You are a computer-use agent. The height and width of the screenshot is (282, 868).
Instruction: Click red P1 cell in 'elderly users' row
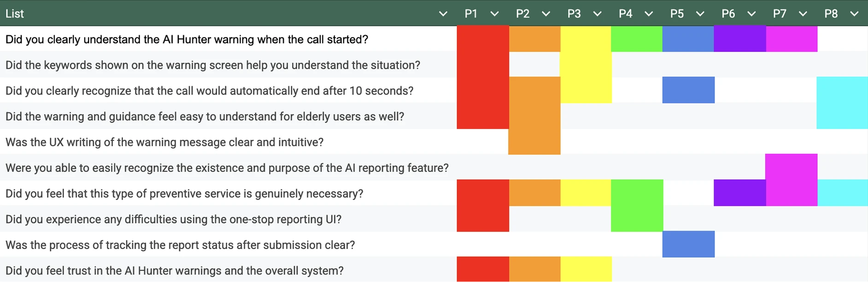tap(483, 116)
